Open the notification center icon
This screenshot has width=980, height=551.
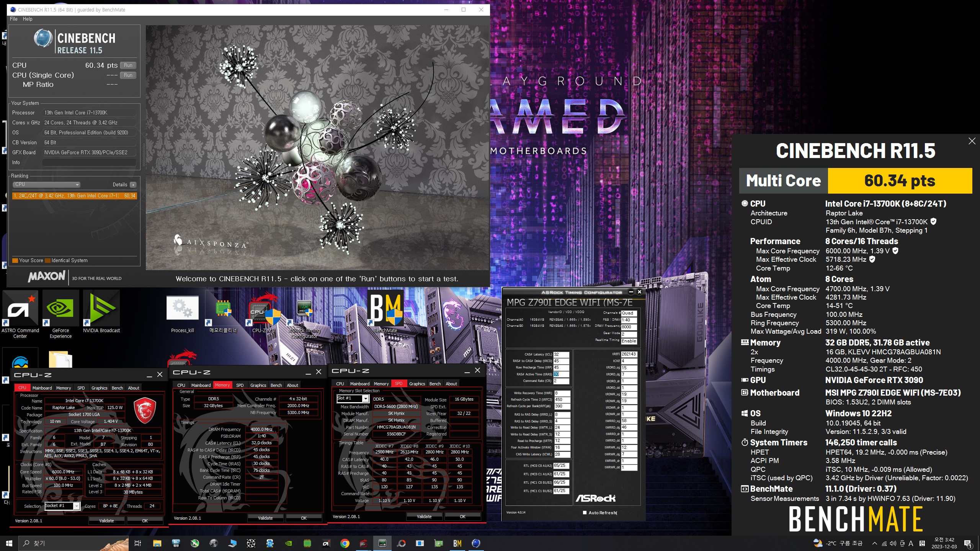point(968,543)
